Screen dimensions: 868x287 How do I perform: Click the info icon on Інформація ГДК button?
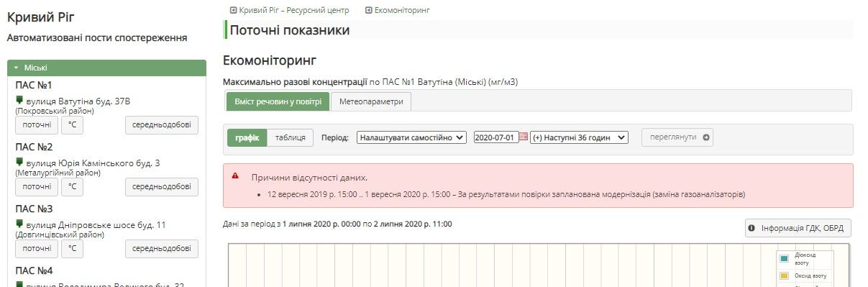[752, 228]
